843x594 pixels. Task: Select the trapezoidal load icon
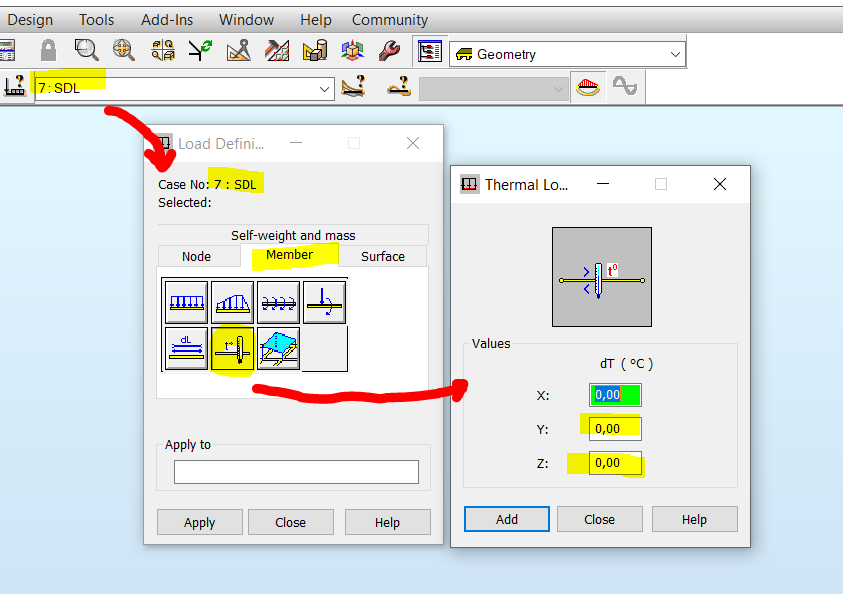(231, 301)
